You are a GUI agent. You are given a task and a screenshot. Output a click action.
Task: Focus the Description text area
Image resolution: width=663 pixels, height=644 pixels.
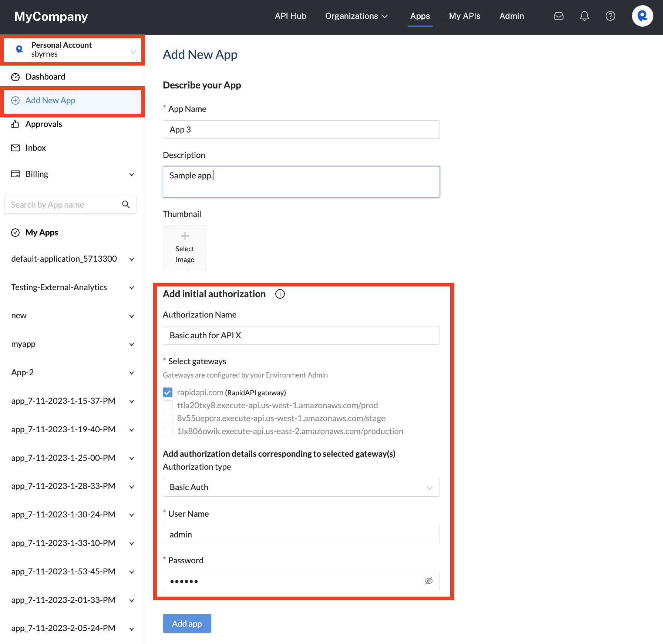coord(301,182)
